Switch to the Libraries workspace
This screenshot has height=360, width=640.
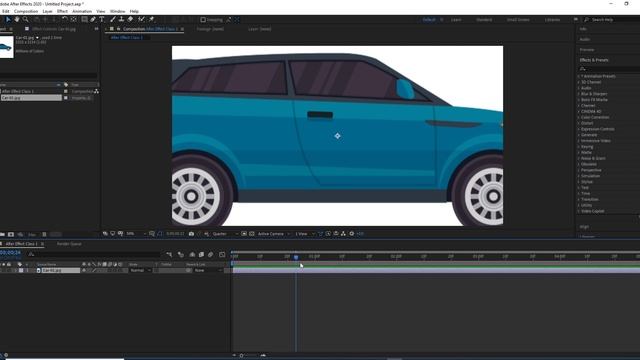552,20
